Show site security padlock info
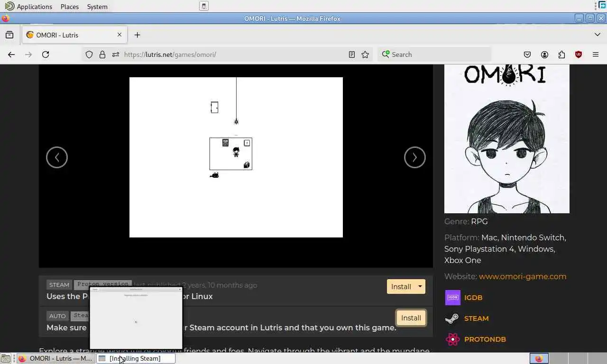The height and width of the screenshot is (364, 607). (x=102, y=55)
